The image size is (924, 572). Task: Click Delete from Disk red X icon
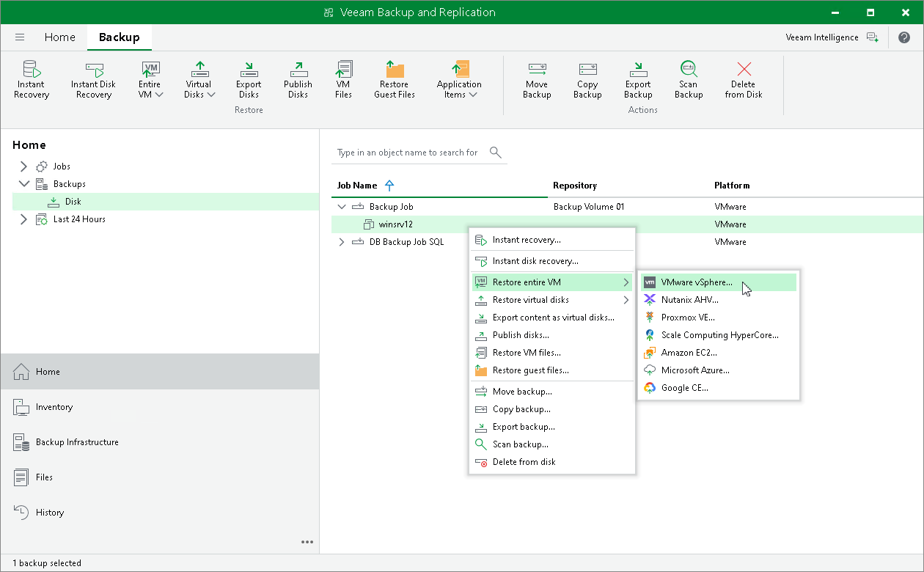click(744, 70)
